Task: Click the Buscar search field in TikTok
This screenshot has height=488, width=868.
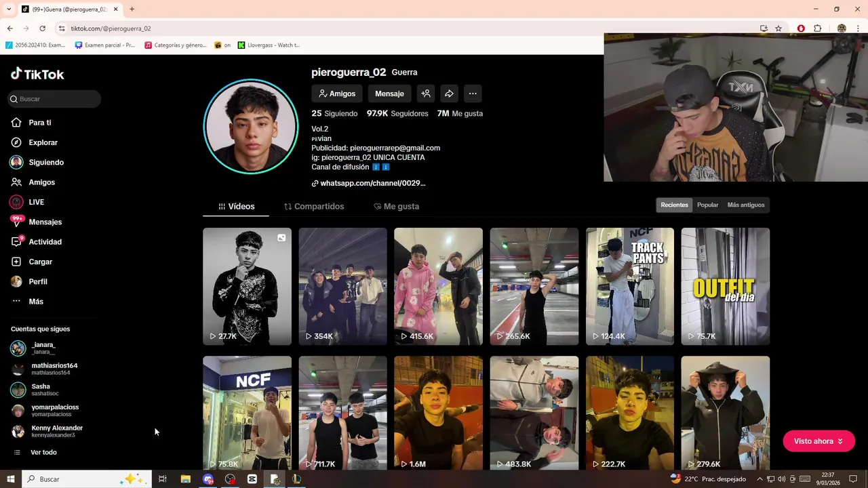Action: click(54, 99)
